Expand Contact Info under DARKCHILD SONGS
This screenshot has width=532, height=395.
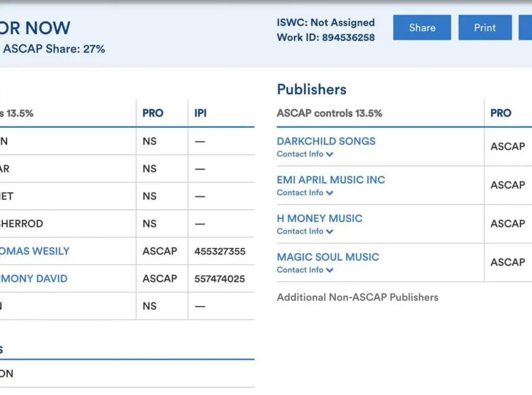305,154
